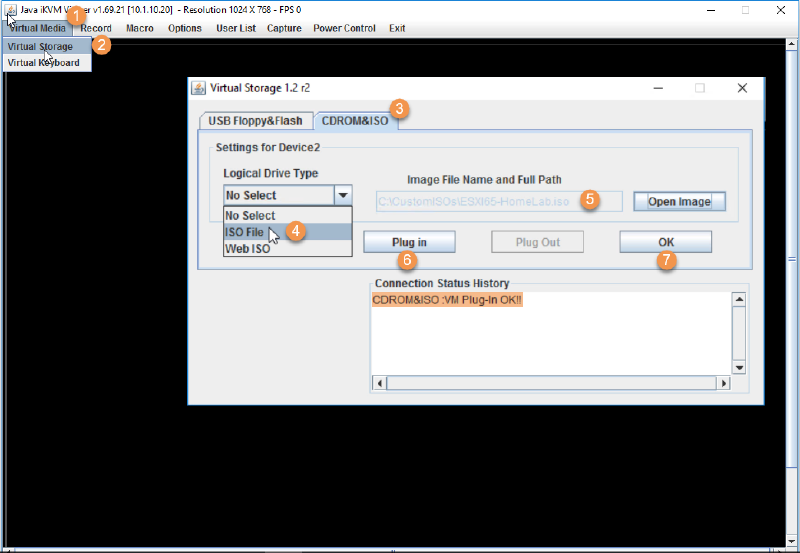Select Virtual Storage from the menu
The image size is (800, 553).
(x=47, y=46)
